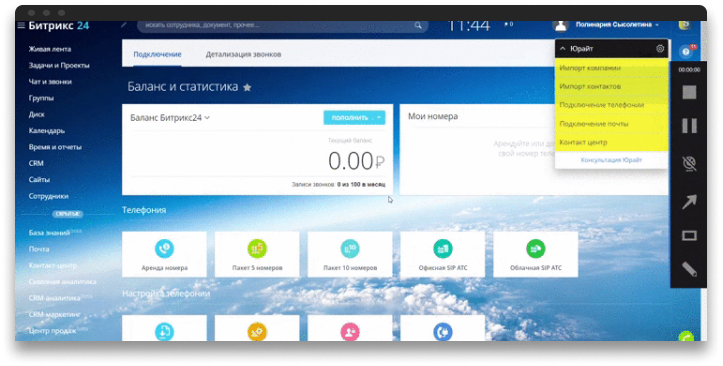Open the Консультация Юрайт link

coord(611,159)
